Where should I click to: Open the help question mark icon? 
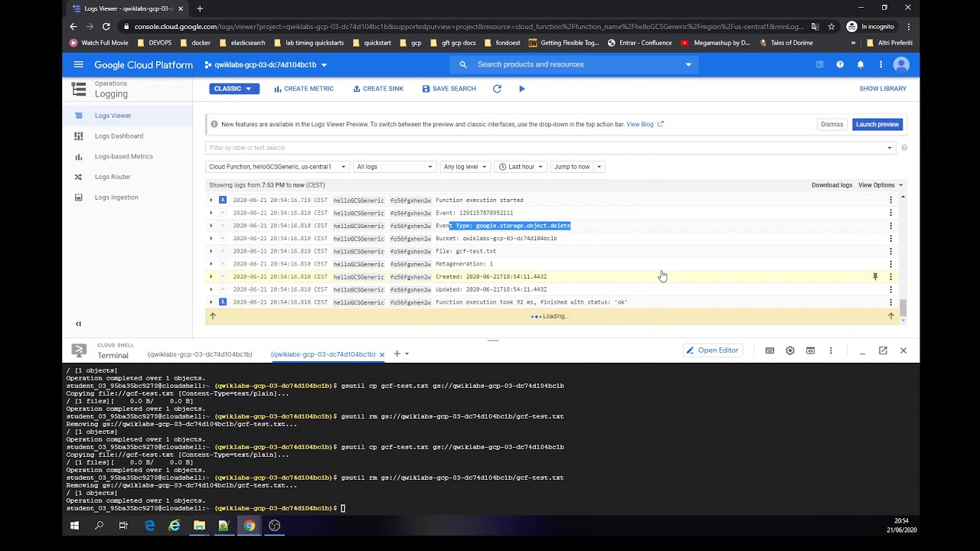pos(840,65)
